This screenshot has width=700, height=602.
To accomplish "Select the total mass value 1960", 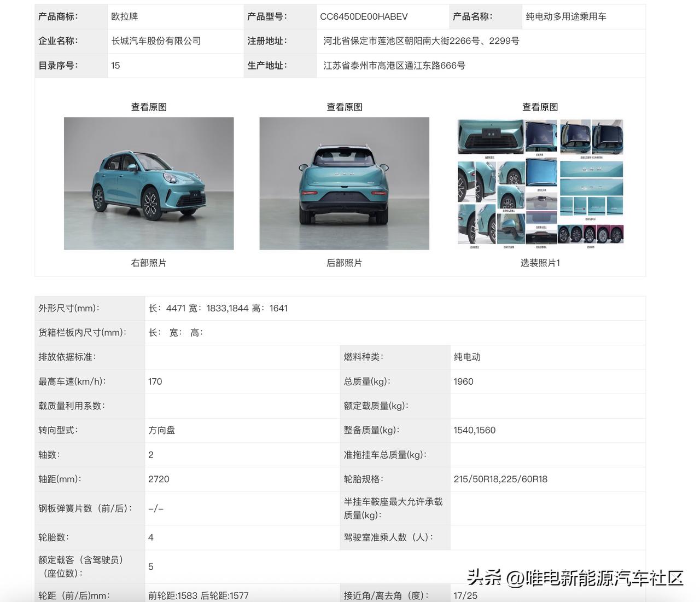I will (x=463, y=381).
